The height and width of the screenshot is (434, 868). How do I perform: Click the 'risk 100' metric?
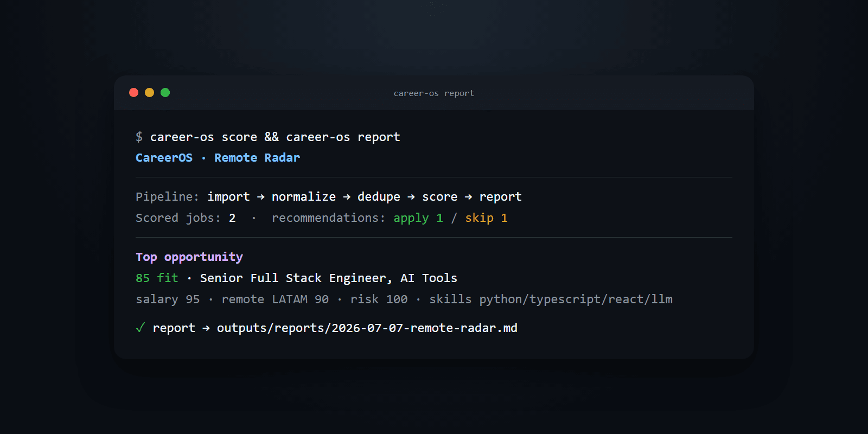click(379, 299)
